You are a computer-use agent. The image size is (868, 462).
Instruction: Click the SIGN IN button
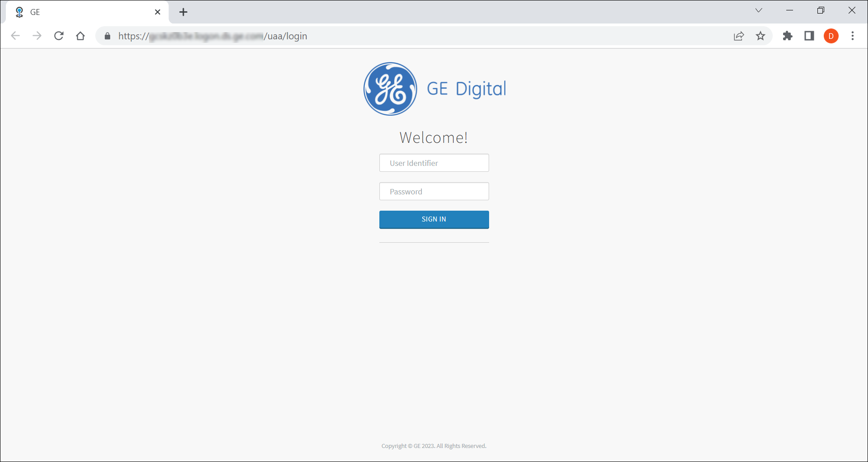click(x=434, y=219)
